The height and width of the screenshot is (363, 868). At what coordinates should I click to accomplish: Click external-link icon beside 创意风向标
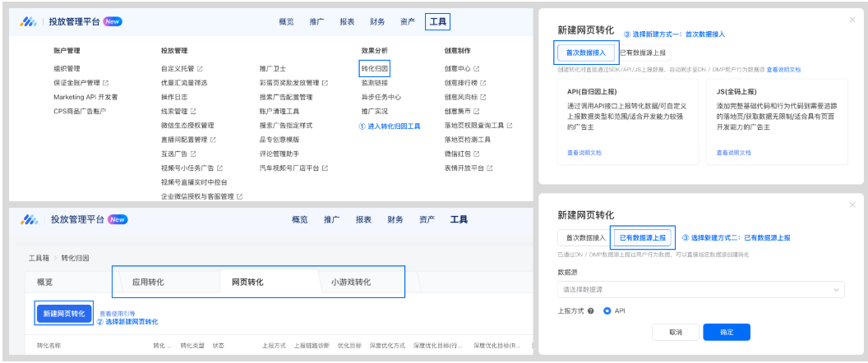(x=482, y=97)
